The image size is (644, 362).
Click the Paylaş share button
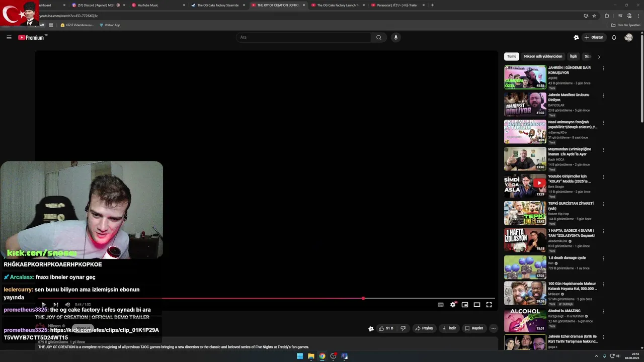(x=424, y=328)
